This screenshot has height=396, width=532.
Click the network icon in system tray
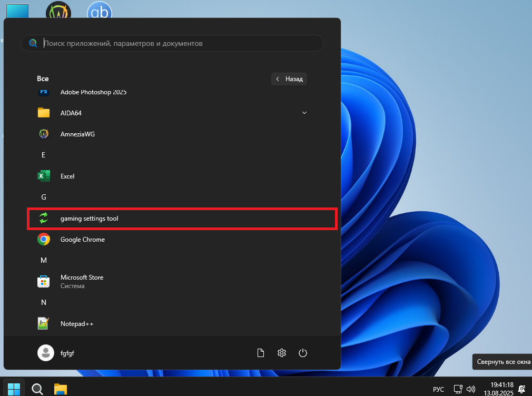tap(458, 389)
